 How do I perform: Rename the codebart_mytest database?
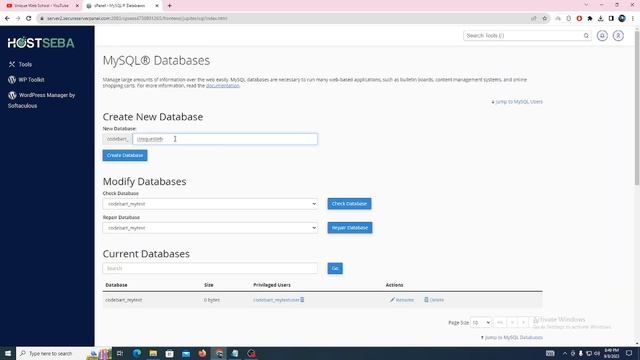(402, 300)
